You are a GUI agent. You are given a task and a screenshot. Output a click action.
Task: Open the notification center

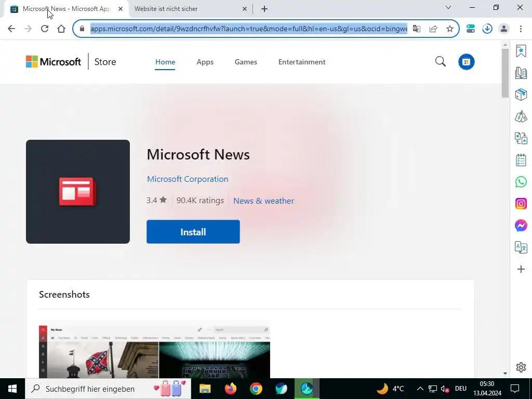click(x=515, y=389)
